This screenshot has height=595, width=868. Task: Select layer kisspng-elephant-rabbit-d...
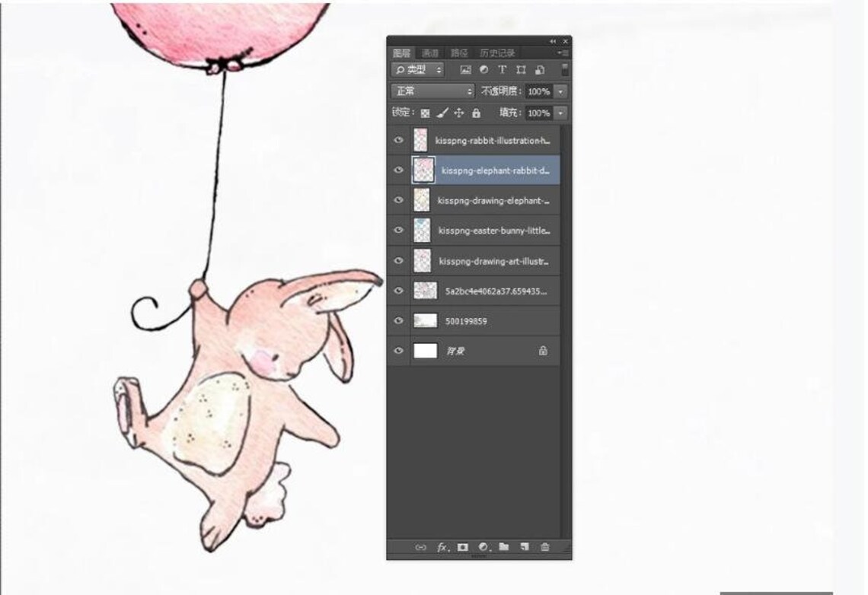click(x=495, y=170)
